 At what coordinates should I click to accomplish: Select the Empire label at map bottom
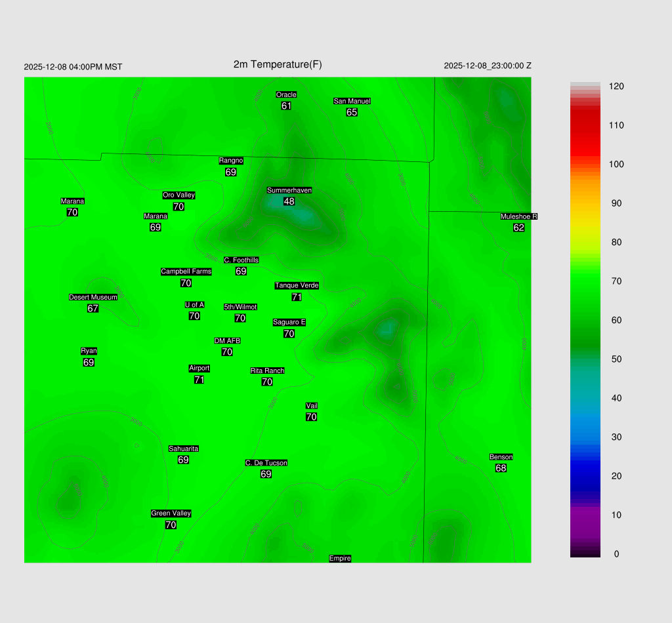coord(340,559)
